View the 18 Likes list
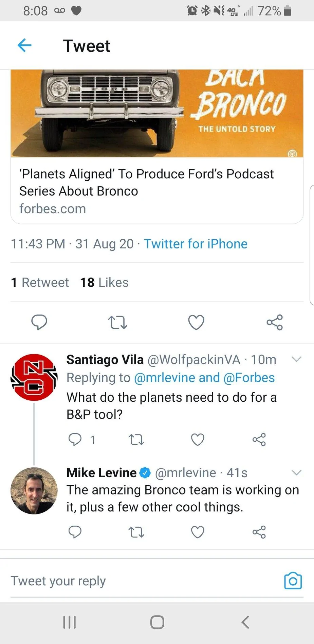The image size is (314, 644). 104,282
